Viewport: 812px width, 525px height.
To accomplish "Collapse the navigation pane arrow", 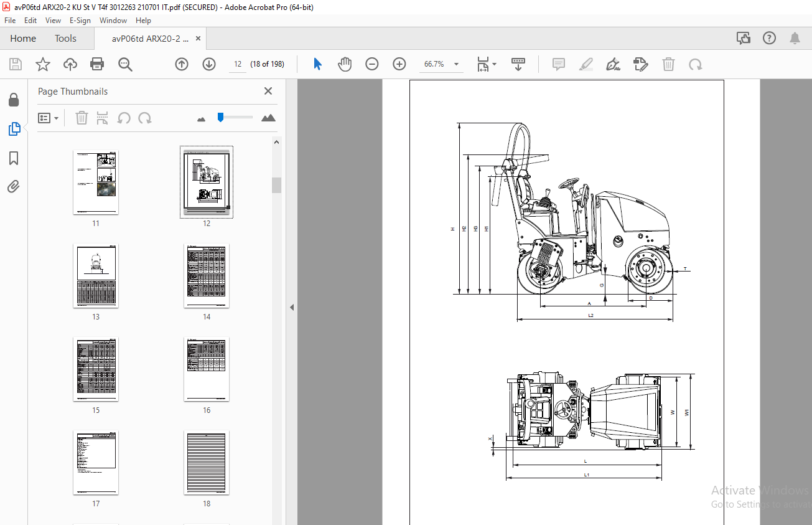I will click(292, 307).
